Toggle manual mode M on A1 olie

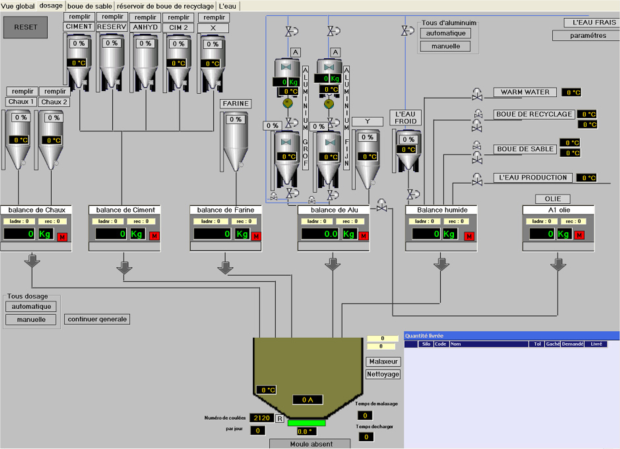coord(579,235)
